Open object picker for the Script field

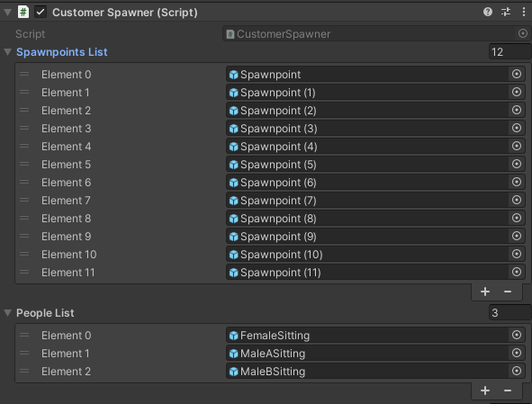[523, 33]
